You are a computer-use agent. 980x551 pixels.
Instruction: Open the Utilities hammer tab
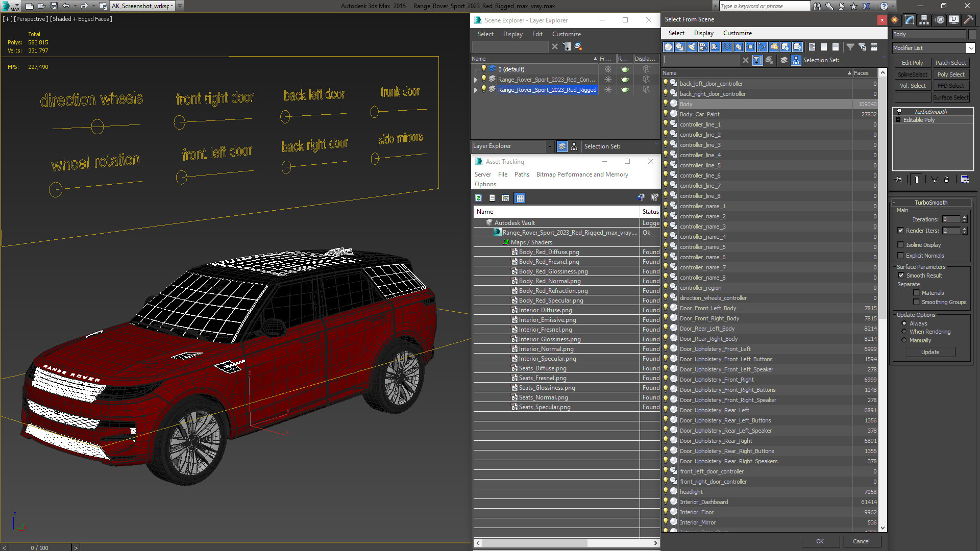(x=968, y=20)
